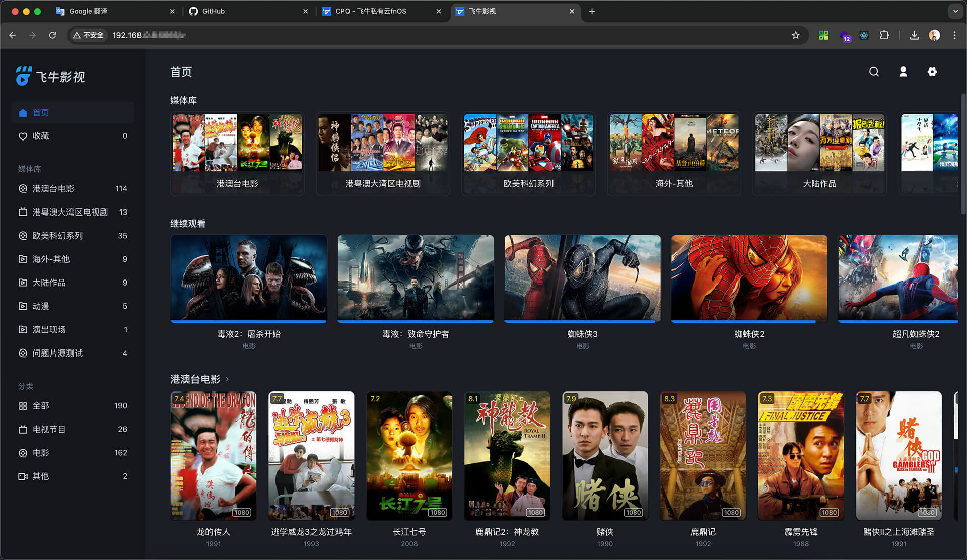Switch to the Google 翻译 browser tab
Screen dimensions: 967x560
115,11
